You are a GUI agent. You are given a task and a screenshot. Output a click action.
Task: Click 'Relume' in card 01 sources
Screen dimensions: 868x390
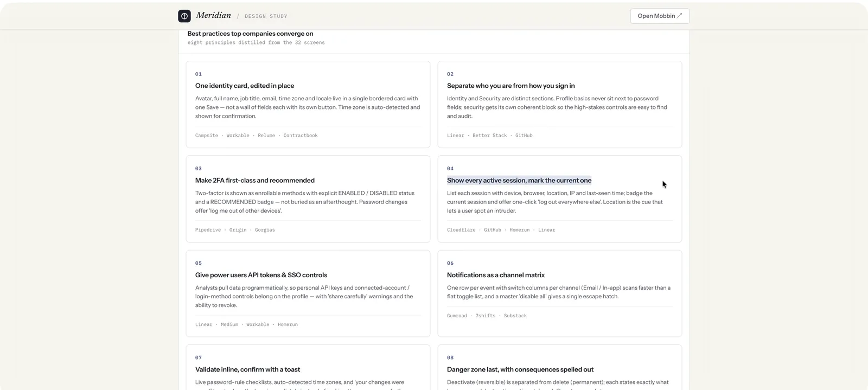pyautogui.click(x=266, y=135)
